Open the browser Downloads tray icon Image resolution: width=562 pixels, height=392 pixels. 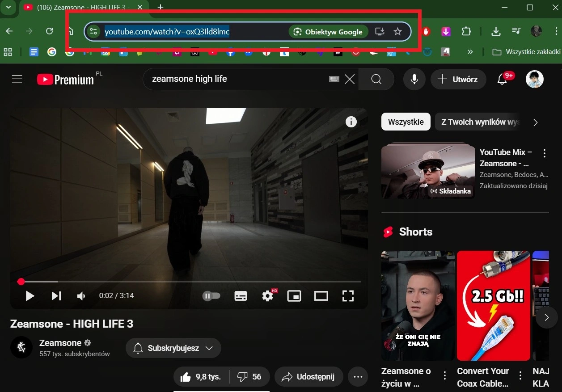point(495,31)
